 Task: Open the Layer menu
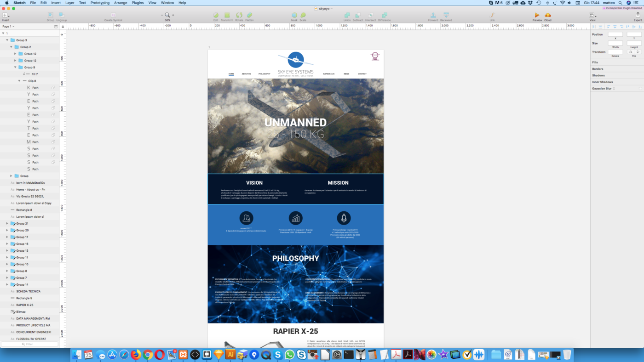pos(70,3)
